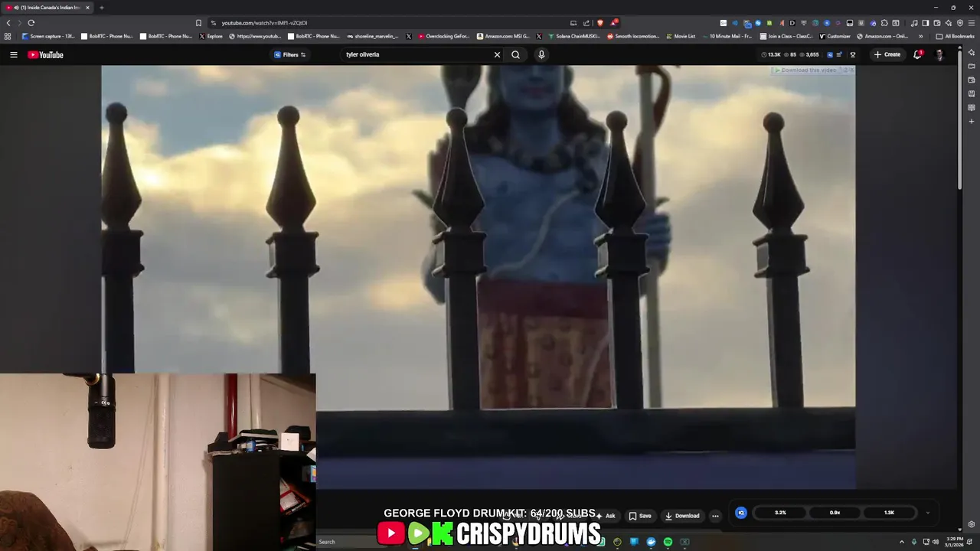
Task: Open the Filters button
Action: [290, 54]
